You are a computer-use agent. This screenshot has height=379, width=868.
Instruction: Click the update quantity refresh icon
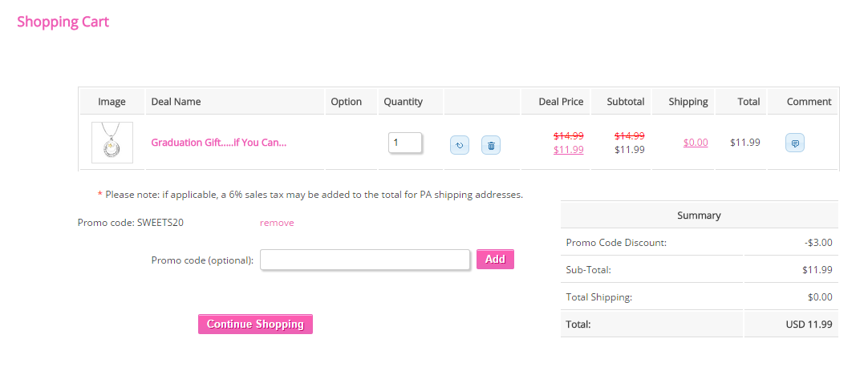460,145
